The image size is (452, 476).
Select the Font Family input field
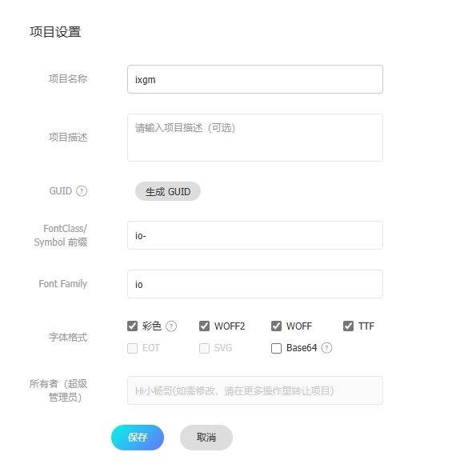(255, 284)
